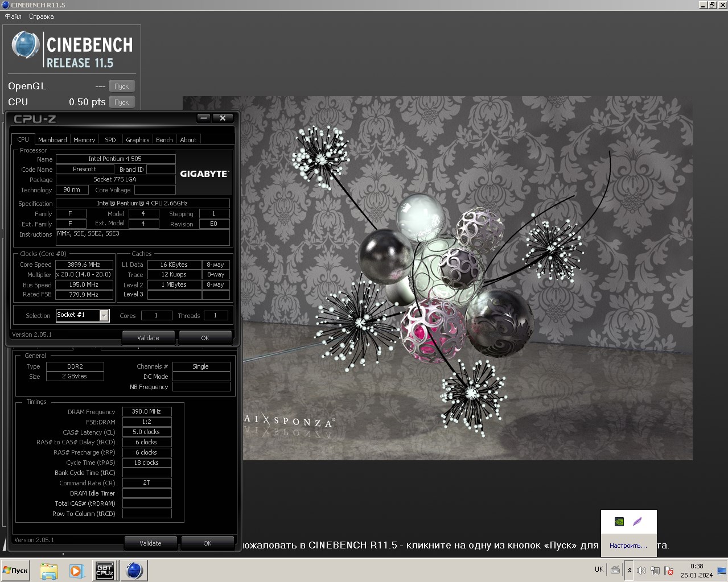Click the Gigabyte logo in CPU-Z
Viewport: 728px width, 582px height.
pyautogui.click(x=204, y=174)
